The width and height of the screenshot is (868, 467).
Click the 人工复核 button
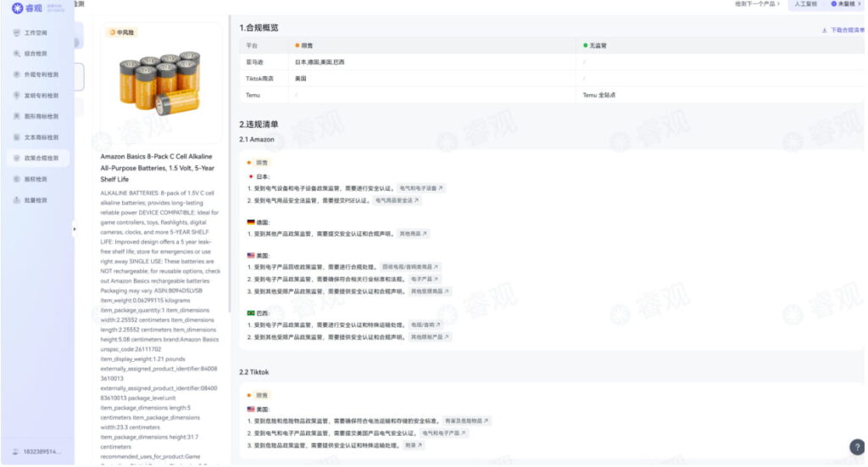805,4
